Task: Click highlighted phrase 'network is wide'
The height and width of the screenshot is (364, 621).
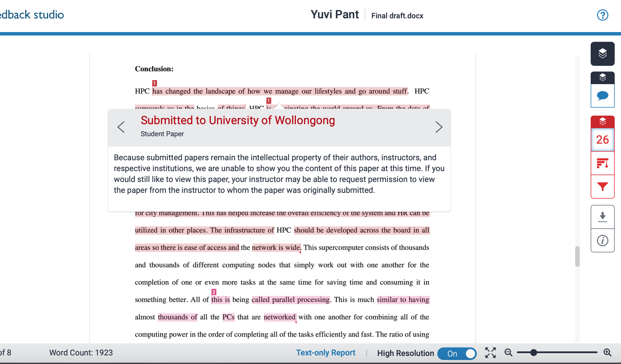Action: 276,248
